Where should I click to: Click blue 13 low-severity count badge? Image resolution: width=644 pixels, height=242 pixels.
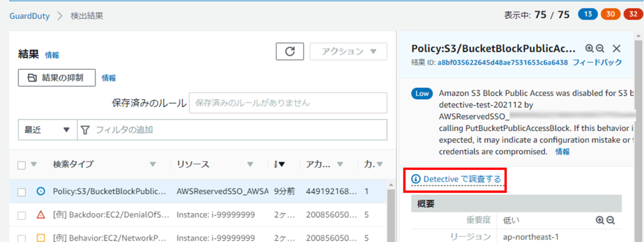588,15
